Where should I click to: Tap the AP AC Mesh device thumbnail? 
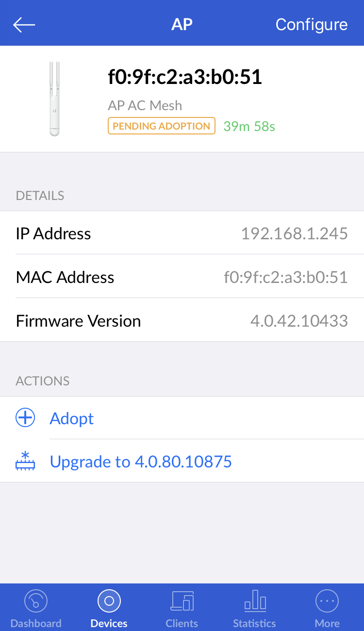pos(54,98)
